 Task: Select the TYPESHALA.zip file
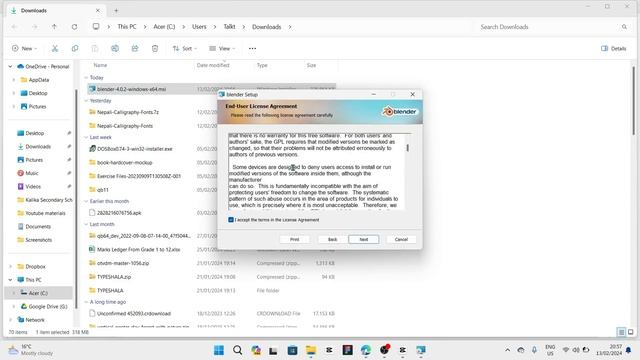click(114, 277)
